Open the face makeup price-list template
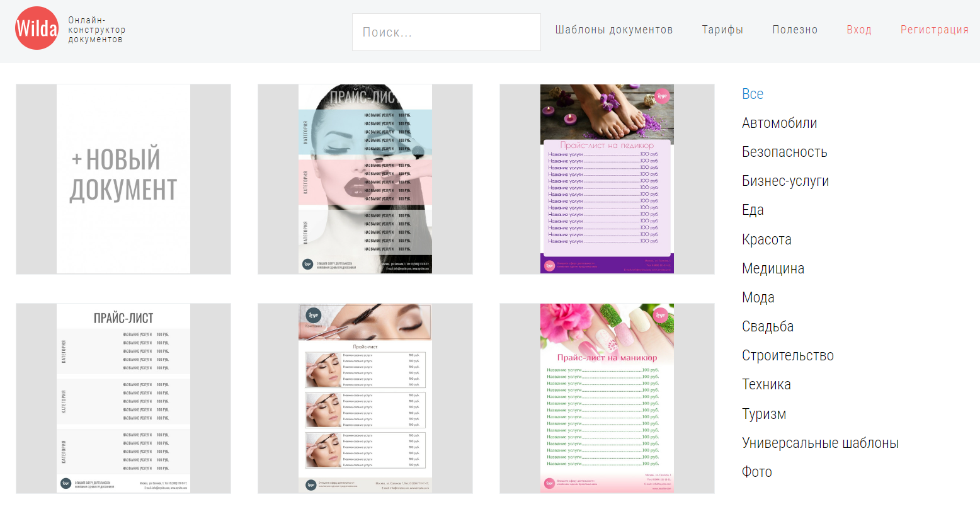 coord(365,179)
